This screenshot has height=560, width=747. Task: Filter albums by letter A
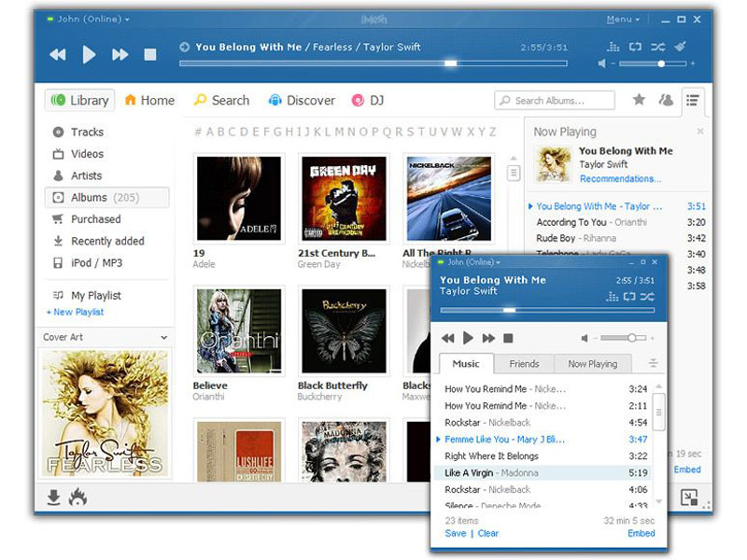(209, 132)
